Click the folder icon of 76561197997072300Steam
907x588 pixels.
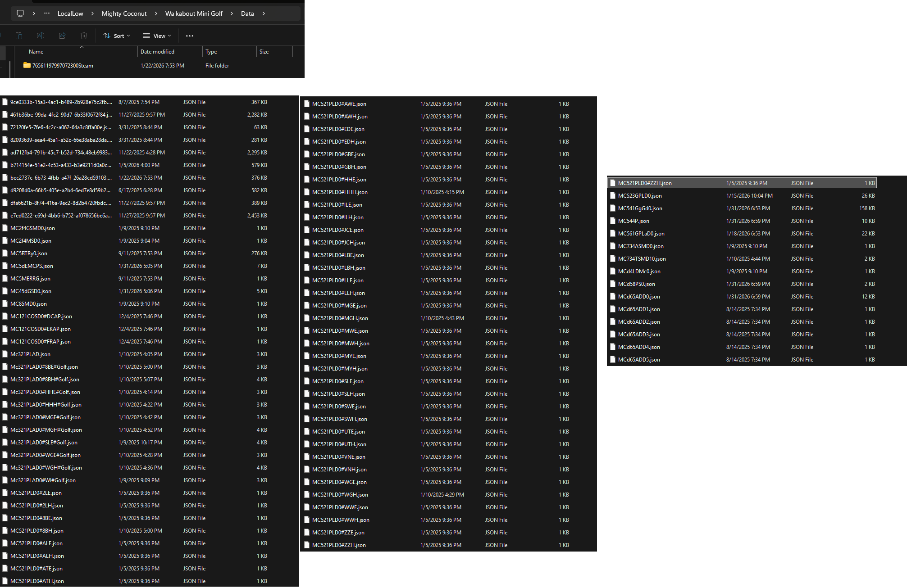(27, 66)
